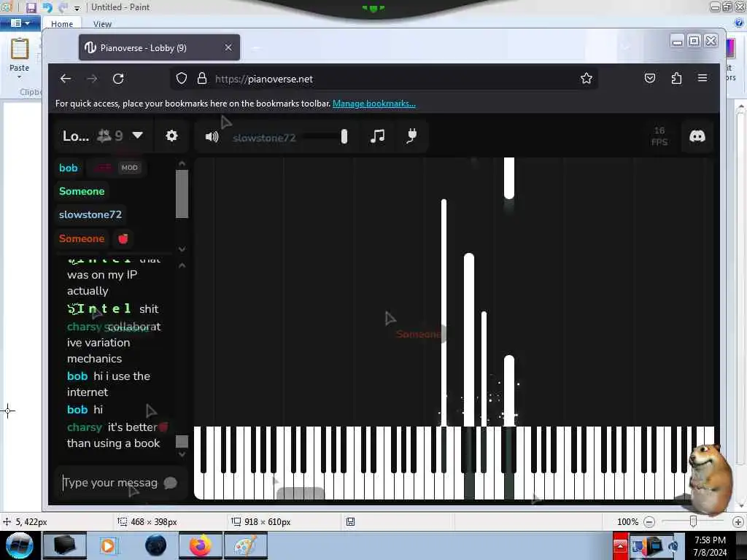Open Paint application menu button

point(20,23)
